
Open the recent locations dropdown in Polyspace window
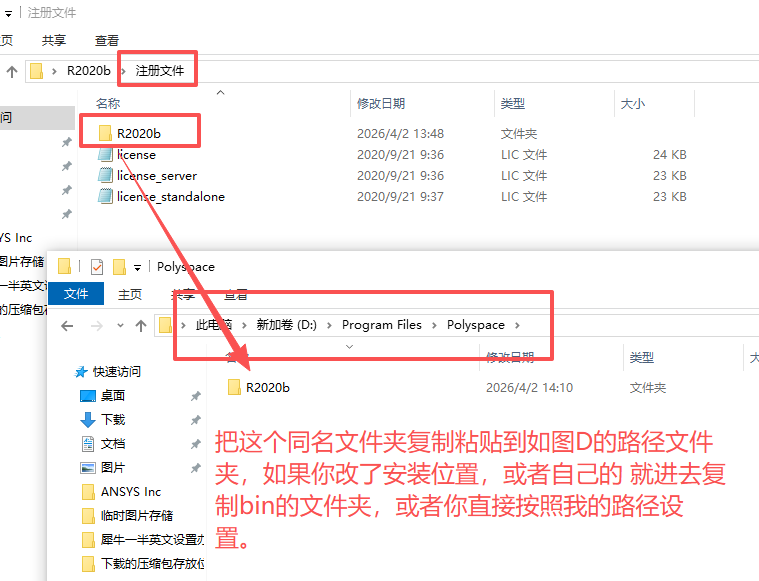click(120, 325)
